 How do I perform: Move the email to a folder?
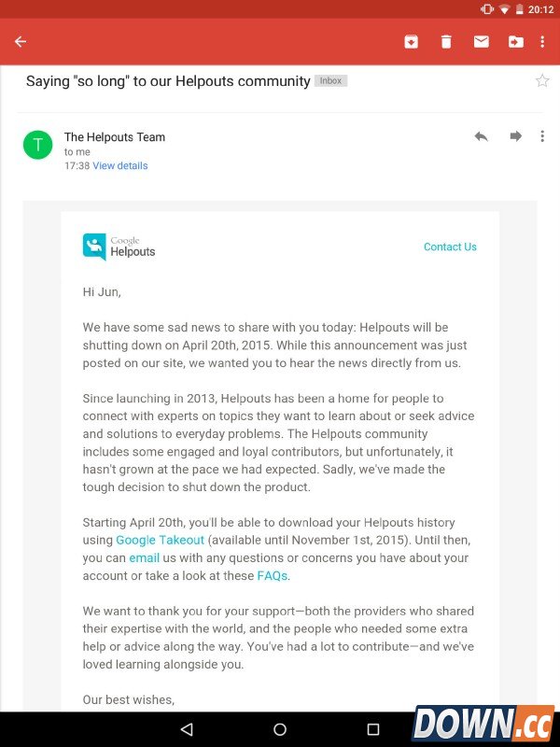[x=516, y=42]
